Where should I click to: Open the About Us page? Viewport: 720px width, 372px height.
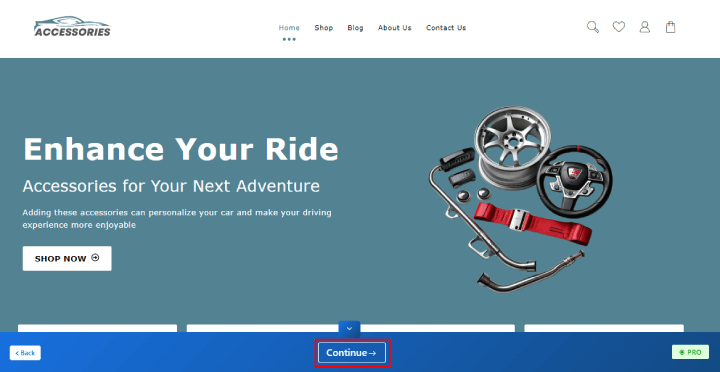point(395,28)
